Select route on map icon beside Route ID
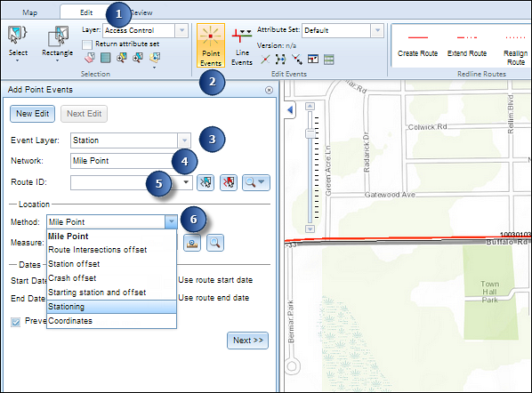This screenshot has width=532, height=393. [206, 183]
